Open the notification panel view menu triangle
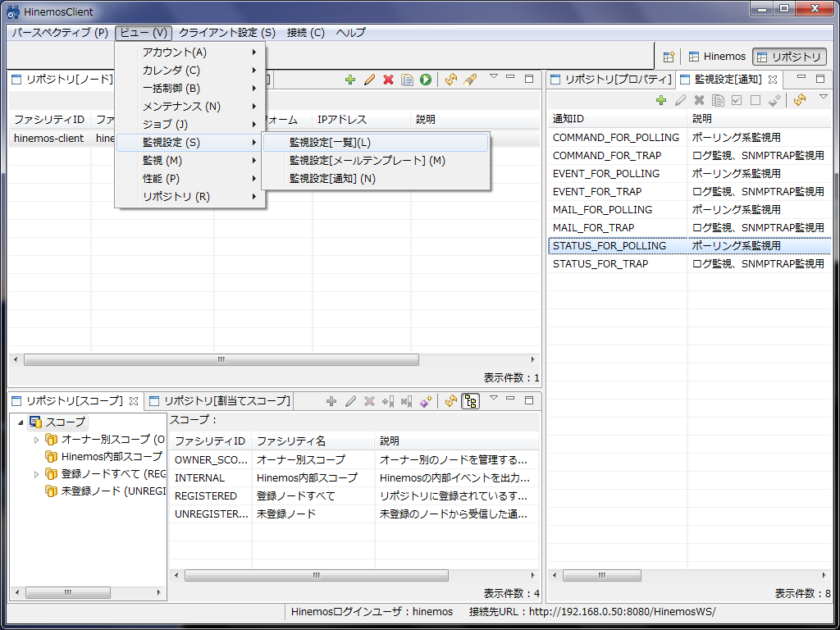Image resolution: width=840 pixels, height=630 pixels. (x=824, y=97)
